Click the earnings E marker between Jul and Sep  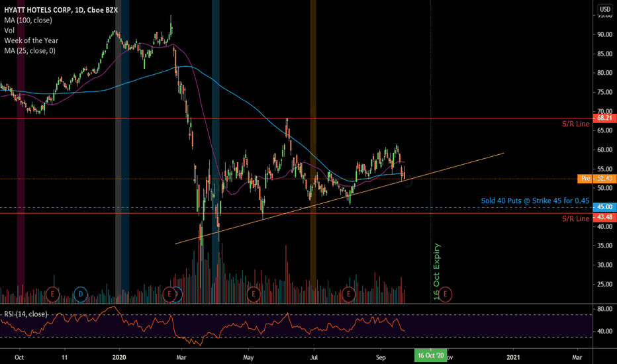348,294
